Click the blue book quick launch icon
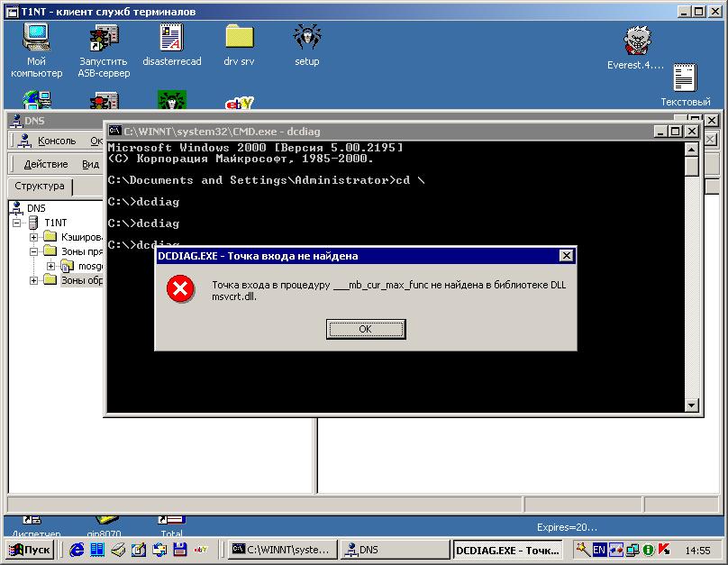The width and height of the screenshot is (728, 565). coord(97,551)
